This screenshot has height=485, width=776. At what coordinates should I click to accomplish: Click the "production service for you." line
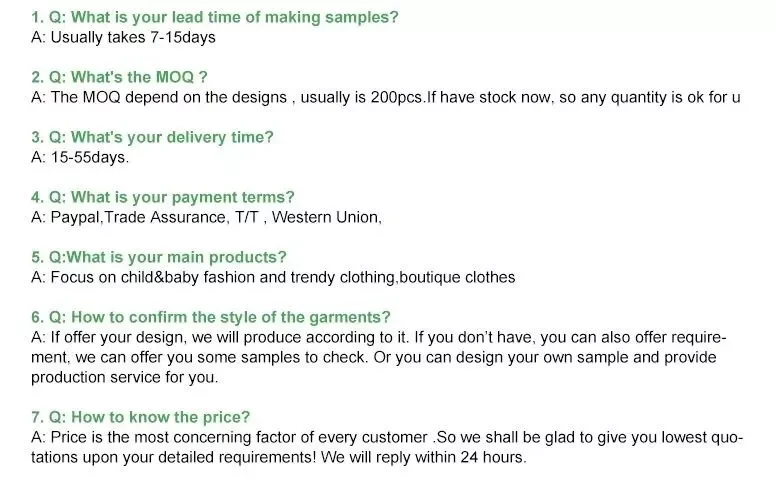124,377
